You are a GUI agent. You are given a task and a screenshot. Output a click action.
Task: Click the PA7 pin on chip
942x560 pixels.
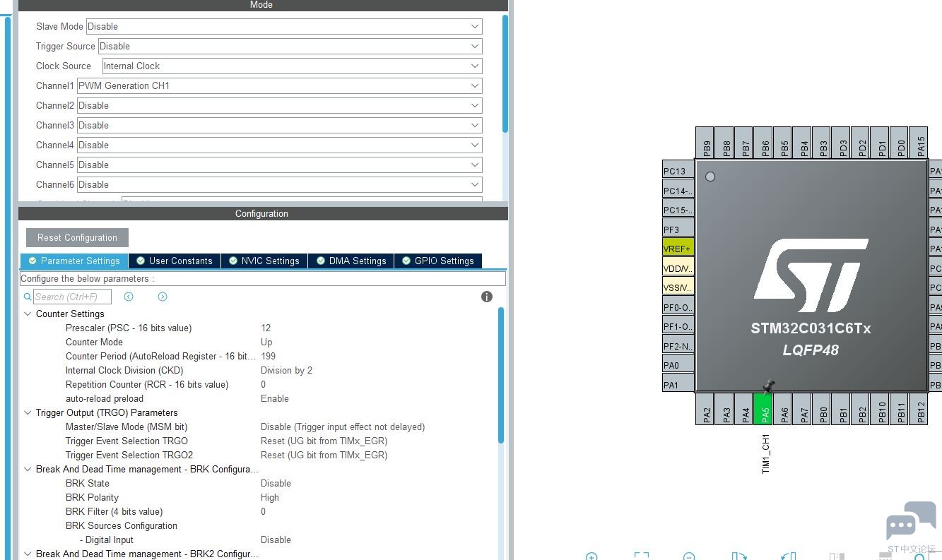pos(802,409)
